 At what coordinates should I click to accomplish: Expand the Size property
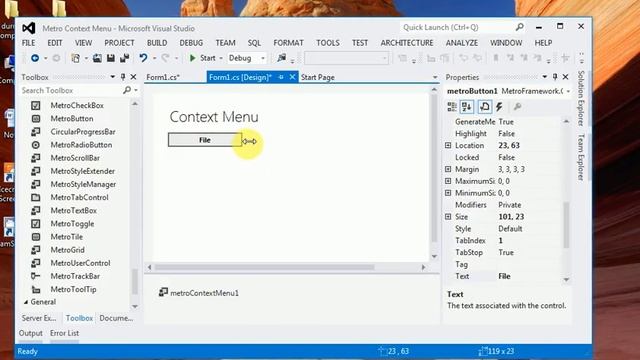pyautogui.click(x=448, y=217)
